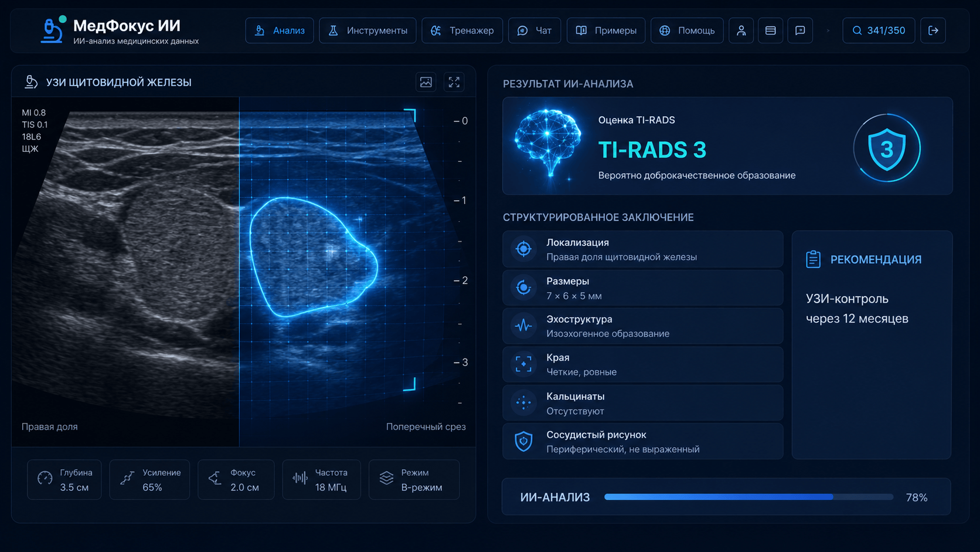Image resolution: width=980 pixels, height=552 pixels.
Task: Click the layers mode icon
Action: pos(386,478)
